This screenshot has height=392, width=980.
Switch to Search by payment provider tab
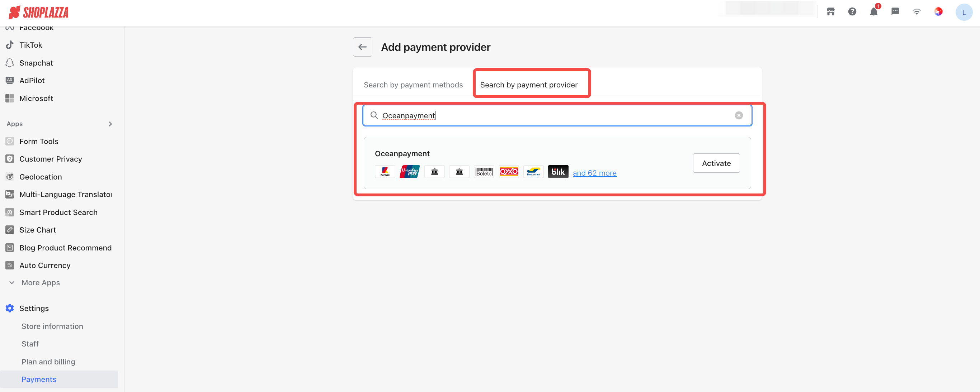pyautogui.click(x=529, y=85)
